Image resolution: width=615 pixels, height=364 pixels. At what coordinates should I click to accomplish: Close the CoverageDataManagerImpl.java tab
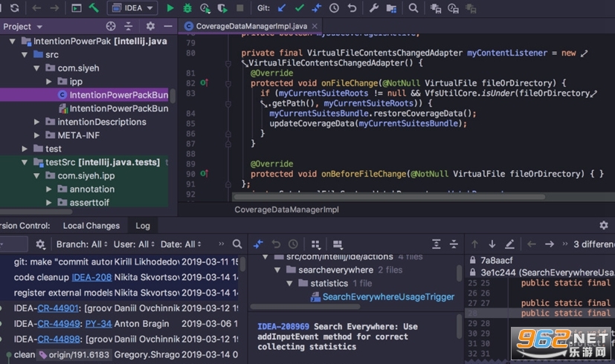tap(315, 26)
